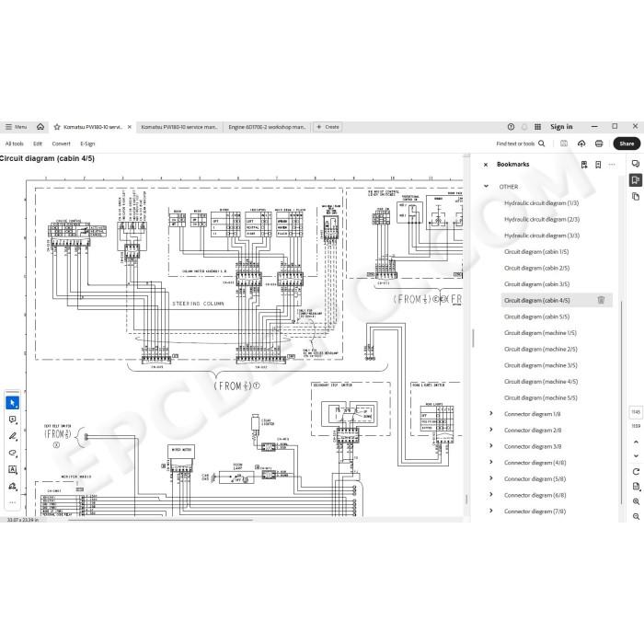Collapse the OTHER bookmark group
Screen dimensions: 644x644
click(487, 186)
